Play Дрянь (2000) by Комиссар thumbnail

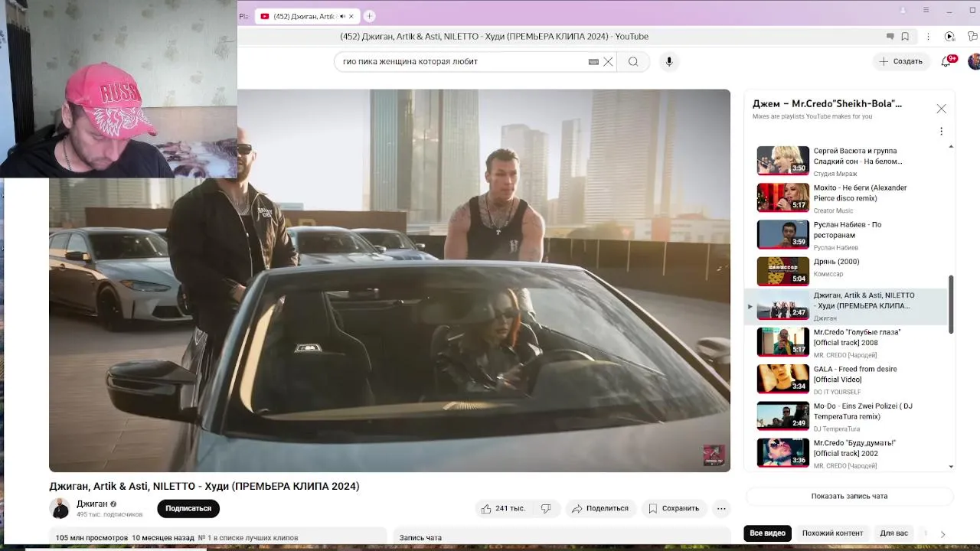(782, 271)
